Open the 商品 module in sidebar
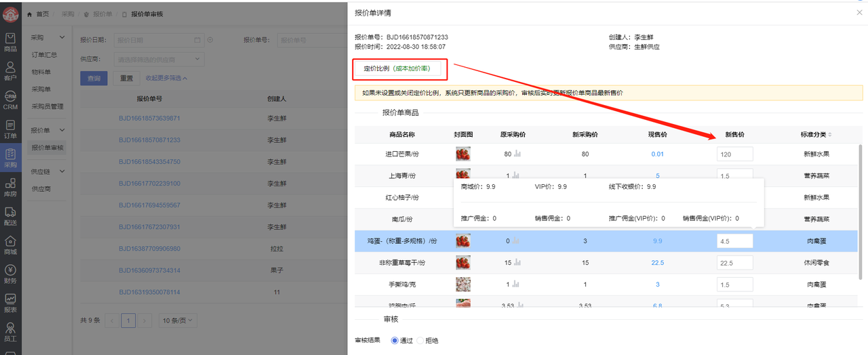Image resolution: width=868 pixels, height=355 pixels. point(10,42)
